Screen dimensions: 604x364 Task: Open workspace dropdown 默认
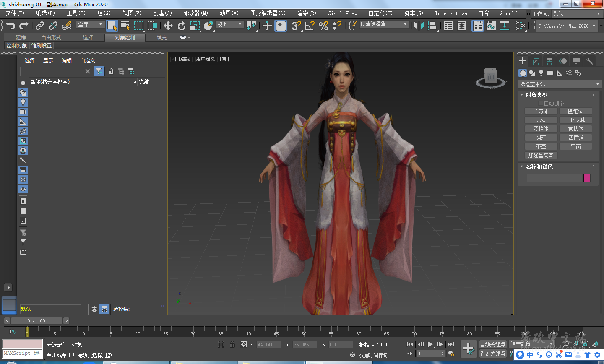point(577,14)
